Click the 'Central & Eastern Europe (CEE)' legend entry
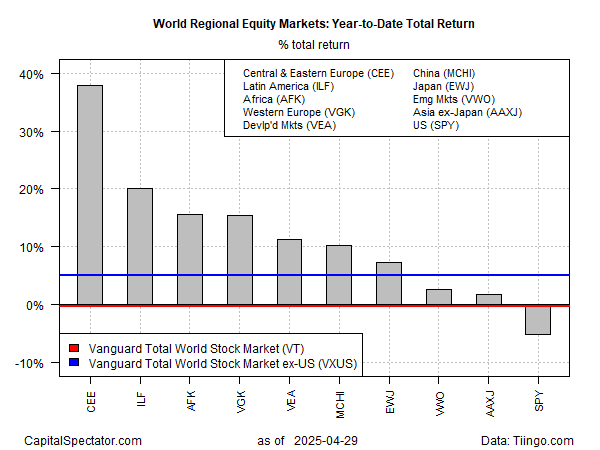The width and height of the screenshot is (600, 450). coord(316,73)
